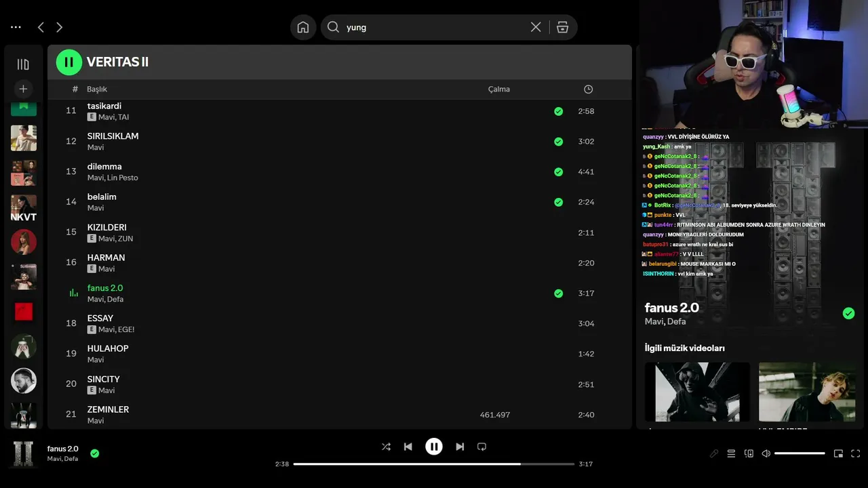Select the HULAHOP track

click(x=339, y=354)
